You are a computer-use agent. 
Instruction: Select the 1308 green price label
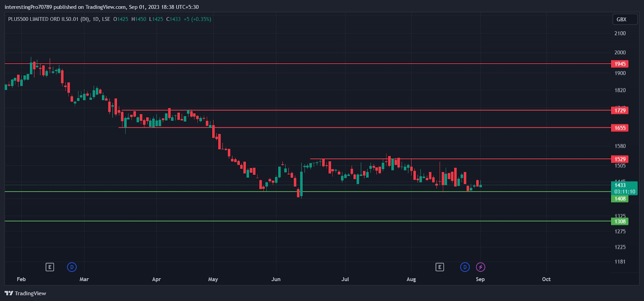620,221
